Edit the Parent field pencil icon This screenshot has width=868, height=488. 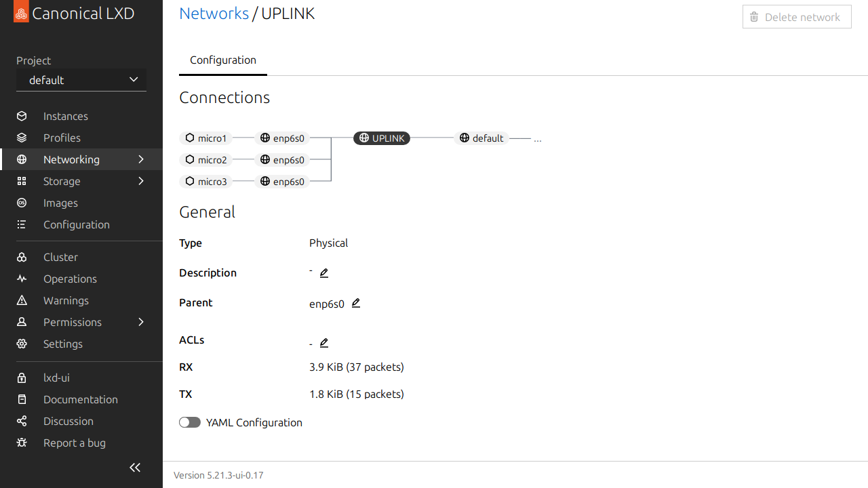pos(356,303)
